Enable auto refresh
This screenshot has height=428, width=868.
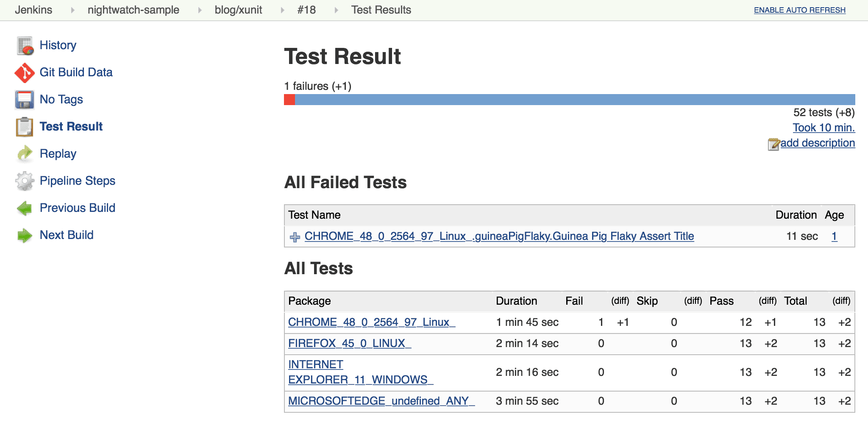click(x=798, y=9)
